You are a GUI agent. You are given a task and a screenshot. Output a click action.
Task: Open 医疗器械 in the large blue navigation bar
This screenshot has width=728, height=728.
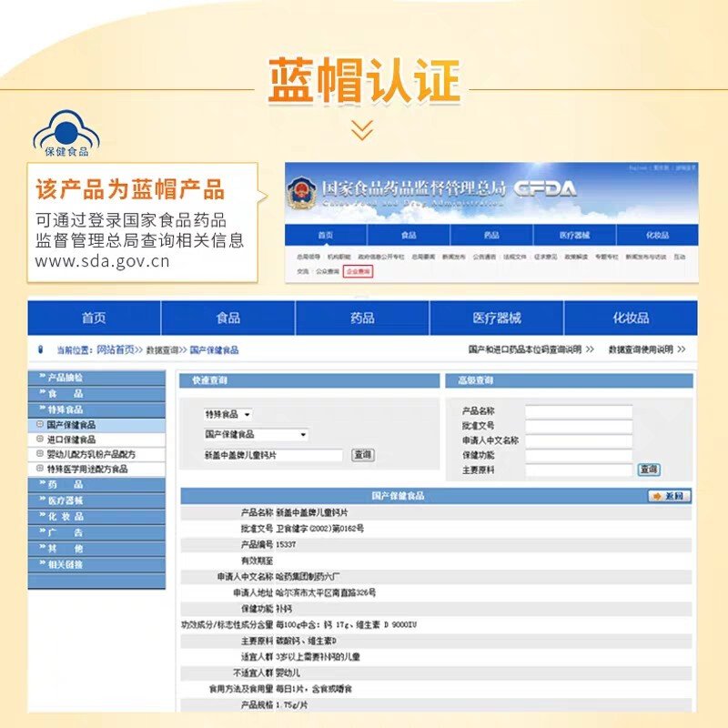tap(497, 318)
